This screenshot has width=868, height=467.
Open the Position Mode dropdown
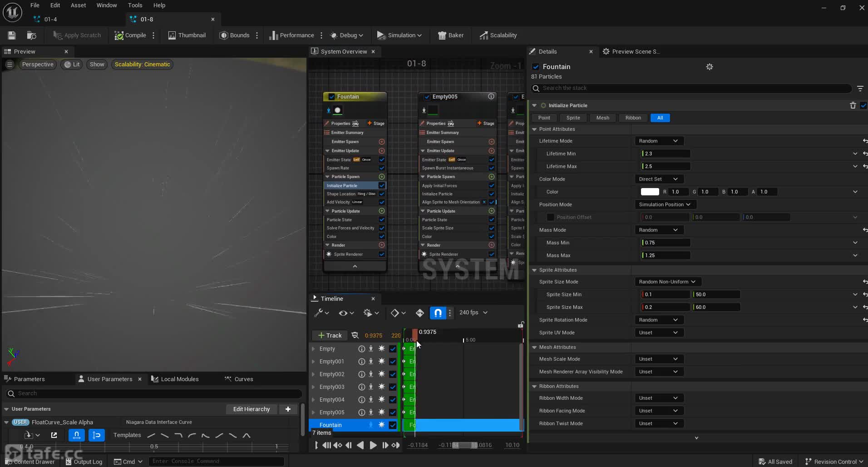click(x=665, y=204)
